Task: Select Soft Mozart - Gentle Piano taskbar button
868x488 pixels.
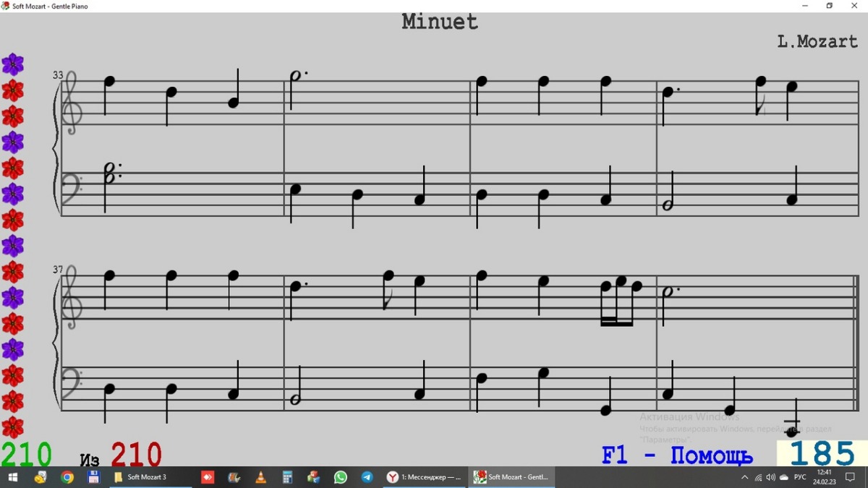Action: 511,477
